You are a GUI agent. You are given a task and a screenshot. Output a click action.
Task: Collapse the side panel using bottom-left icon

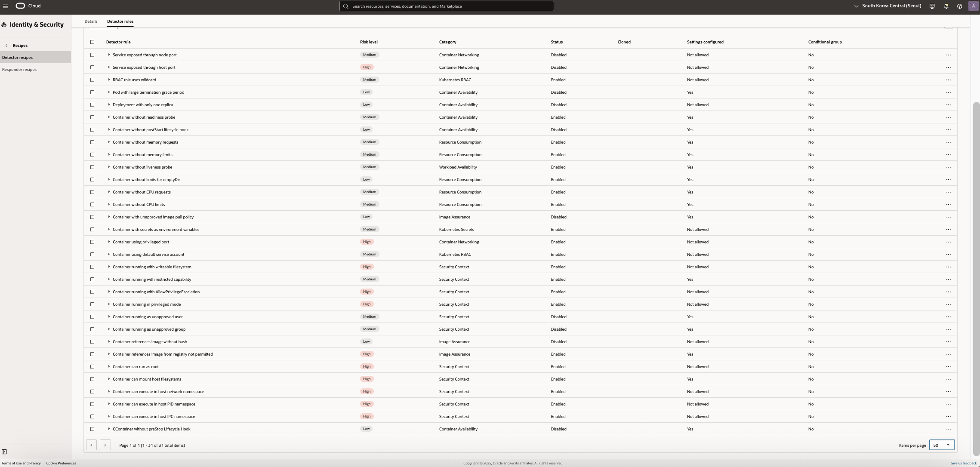[4, 452]
